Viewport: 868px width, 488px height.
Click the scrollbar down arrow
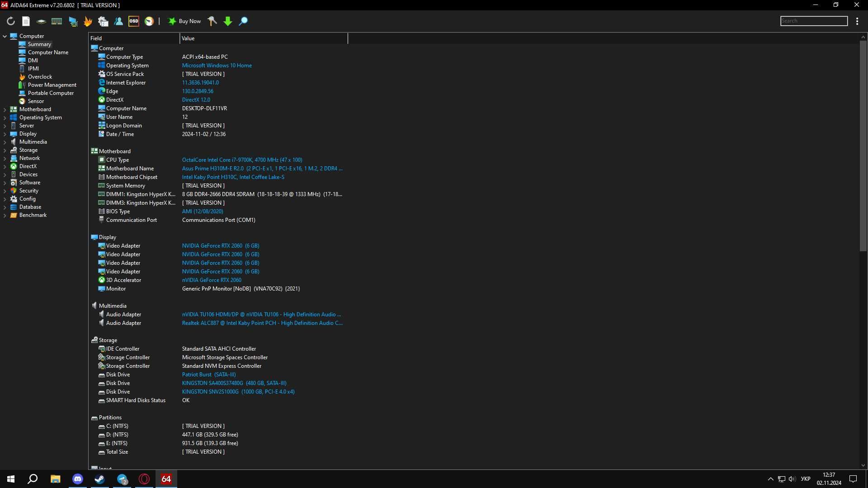(x=863, y=465)
